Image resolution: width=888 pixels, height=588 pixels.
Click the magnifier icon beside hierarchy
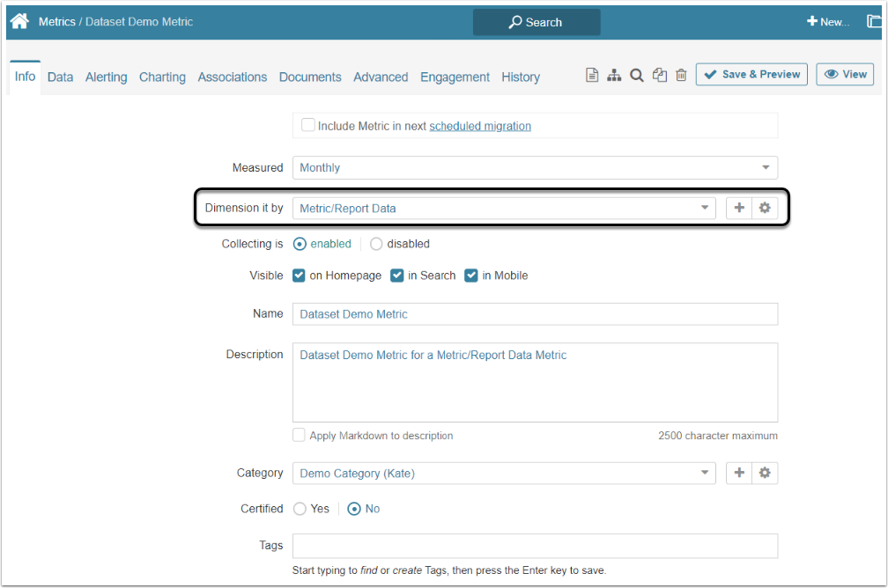(637, 76)
